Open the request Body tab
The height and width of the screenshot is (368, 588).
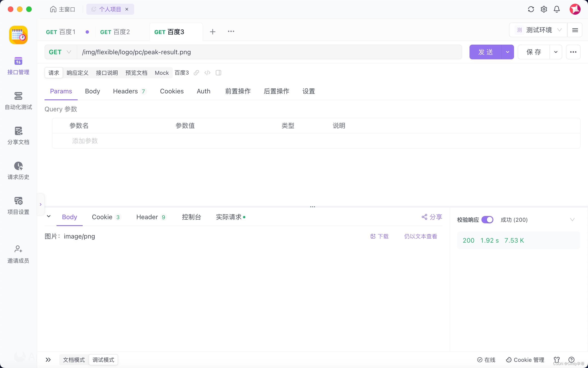pos(93,91)
